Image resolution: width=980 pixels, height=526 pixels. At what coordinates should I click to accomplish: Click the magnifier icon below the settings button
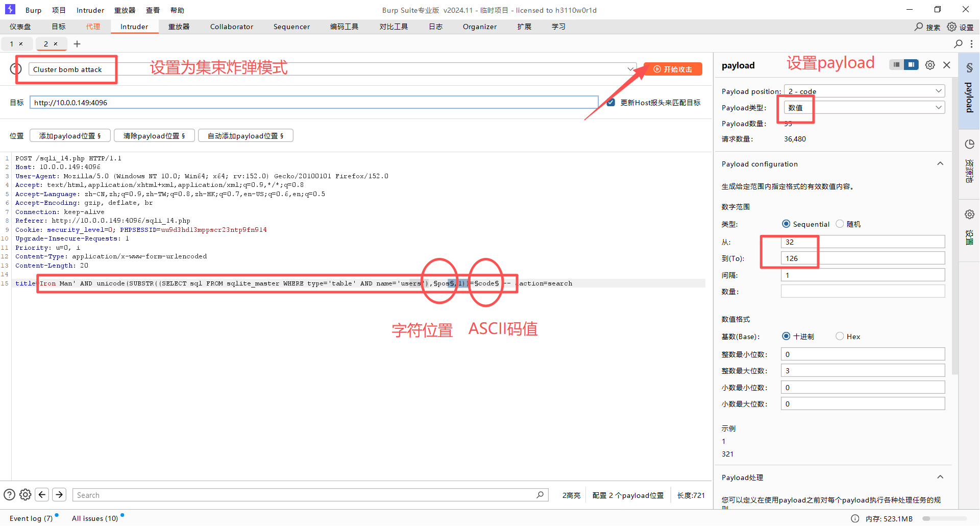[959, 44]
